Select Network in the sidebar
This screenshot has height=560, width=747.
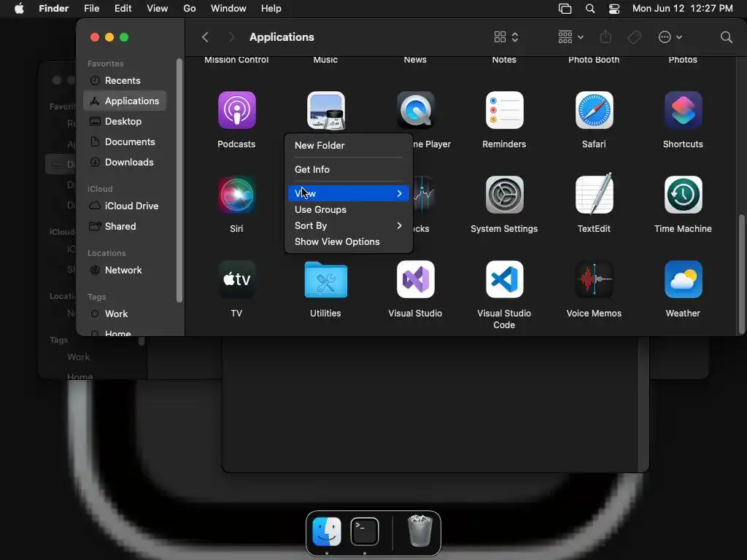pos(125,271)
